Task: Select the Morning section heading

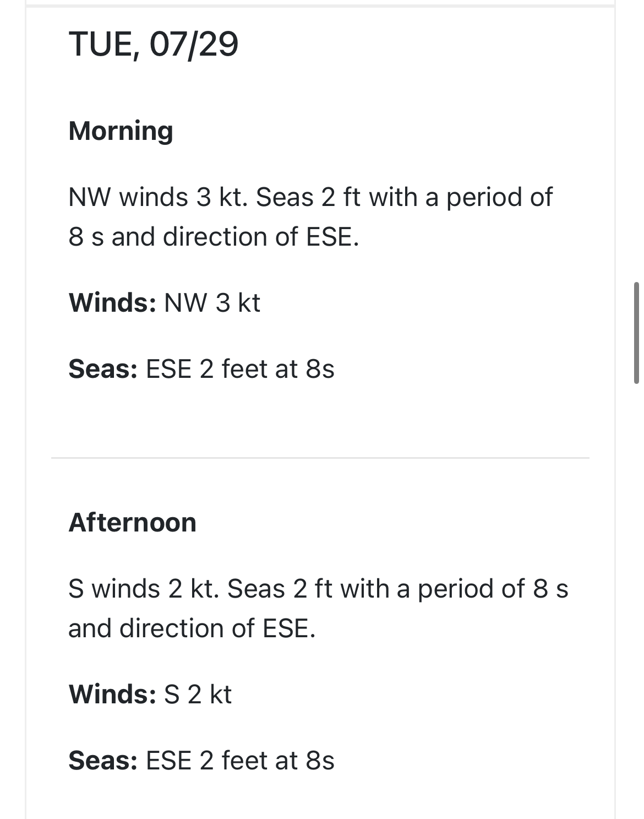Action: click(x=121, y=131)
